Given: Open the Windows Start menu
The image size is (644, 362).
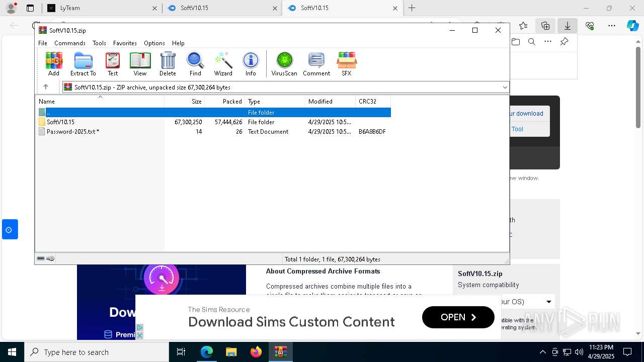Looking at the screenshot, I should pos(12,352).
